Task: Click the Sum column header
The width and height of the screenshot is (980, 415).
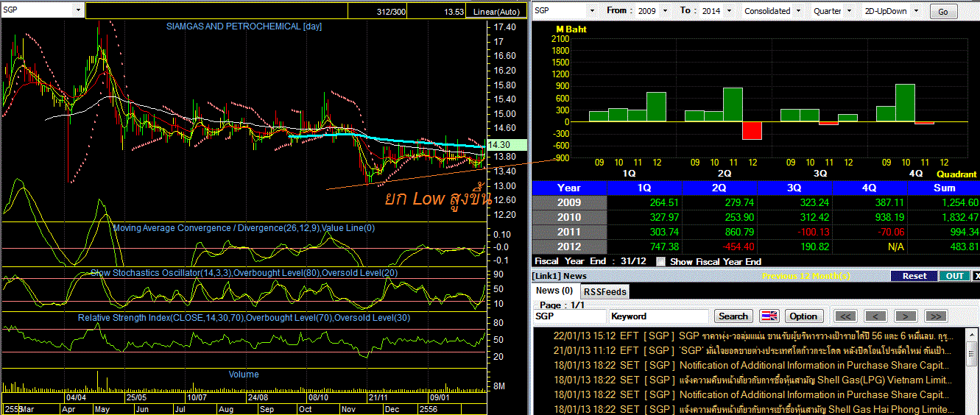Action: [944, 188]
